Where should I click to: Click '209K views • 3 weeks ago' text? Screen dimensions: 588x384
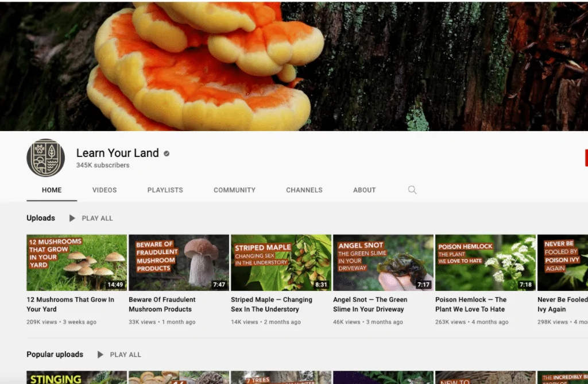tap(61, 322)
